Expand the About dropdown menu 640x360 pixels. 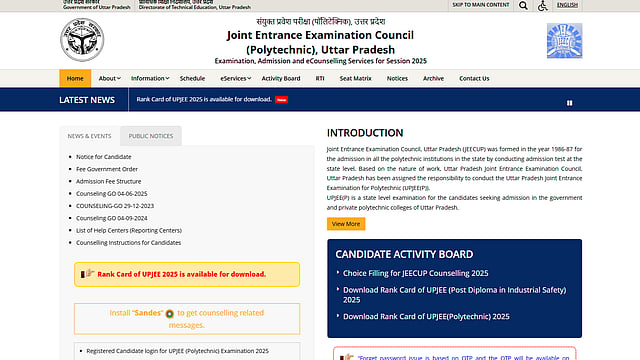click(x=109, y=78)
